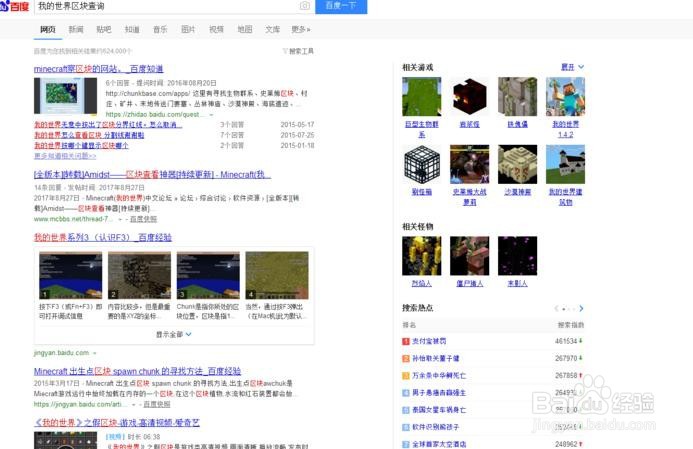Expand 显示全部 in the tutorial card
Viewport: 693px width, 449px height.
pyautogui.click(x=174, y=335)
